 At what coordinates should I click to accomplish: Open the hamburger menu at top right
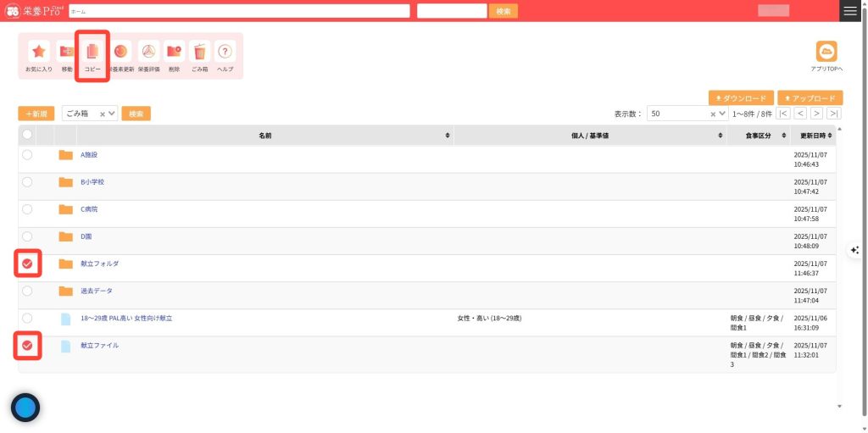point(850,11)
